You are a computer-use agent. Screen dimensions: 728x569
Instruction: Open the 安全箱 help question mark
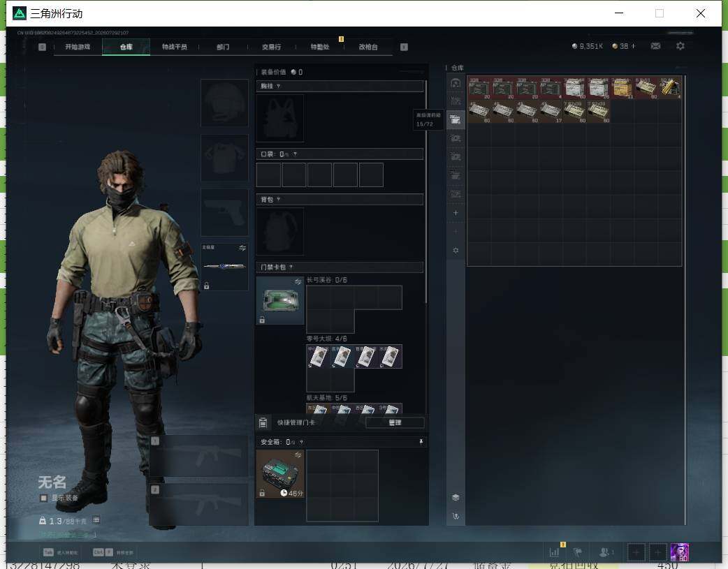click(x=301, y=442)
